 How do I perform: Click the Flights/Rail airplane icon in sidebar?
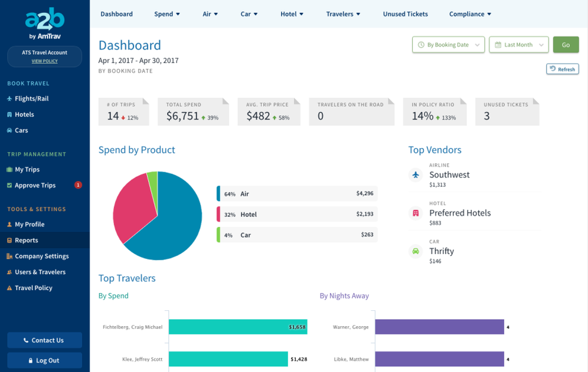click(9, 99)
